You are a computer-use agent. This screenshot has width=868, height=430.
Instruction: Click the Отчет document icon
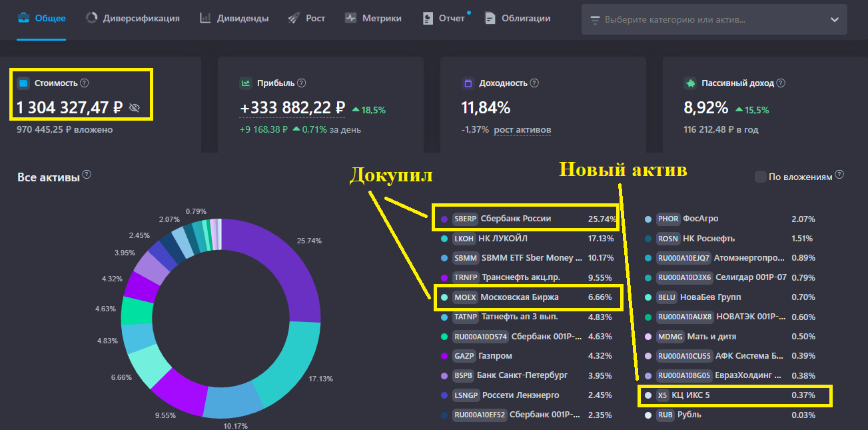428,18
